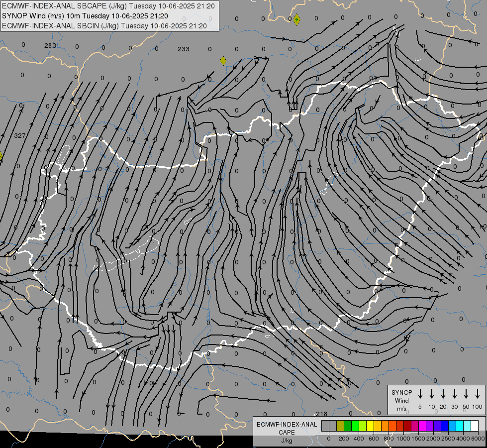The width and height of the screenshot is (487, 448).
Task: Click the 100 speed label in the wind legend
Action: point(478,407)
